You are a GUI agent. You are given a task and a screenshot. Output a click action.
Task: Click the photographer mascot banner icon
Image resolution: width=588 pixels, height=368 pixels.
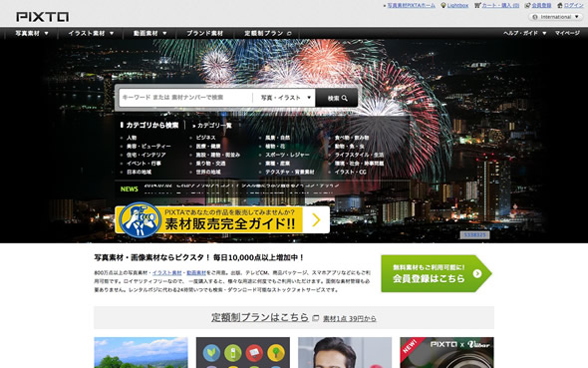[140, 220]
